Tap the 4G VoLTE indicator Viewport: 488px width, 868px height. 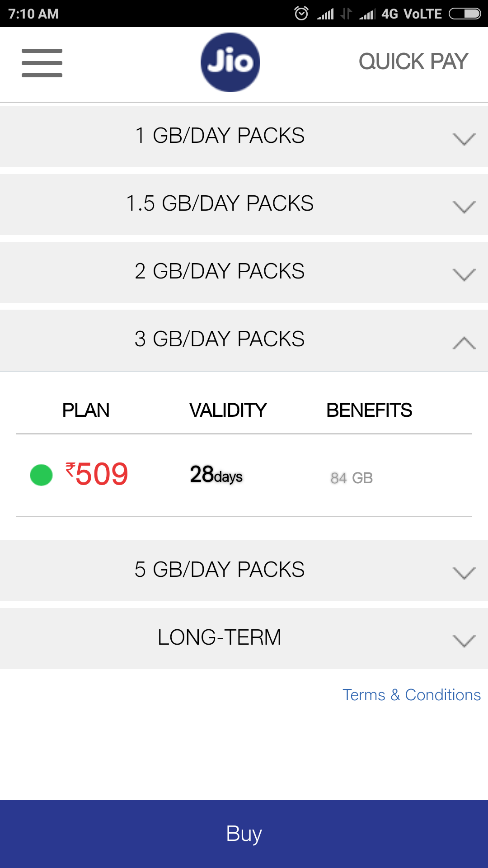(412, 14)
